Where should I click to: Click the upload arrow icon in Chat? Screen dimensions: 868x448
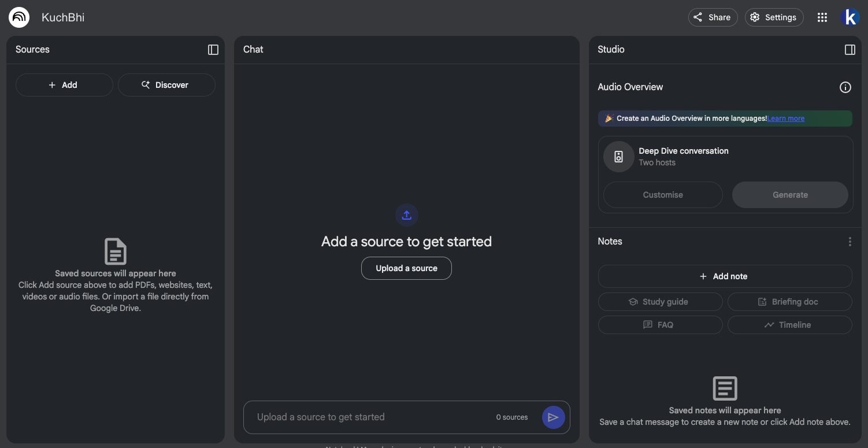[406, 215]
